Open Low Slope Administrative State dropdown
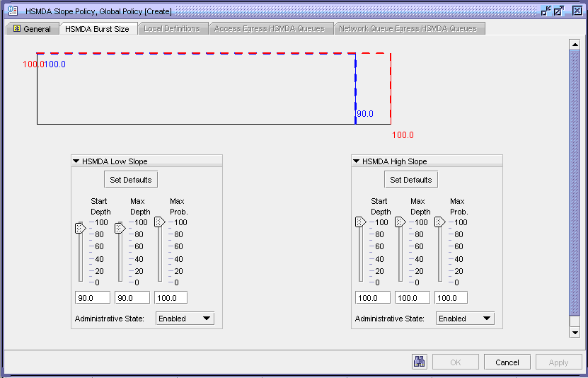Image resolution: width=588 pixels, height=378 pixels. click(185, 319)
